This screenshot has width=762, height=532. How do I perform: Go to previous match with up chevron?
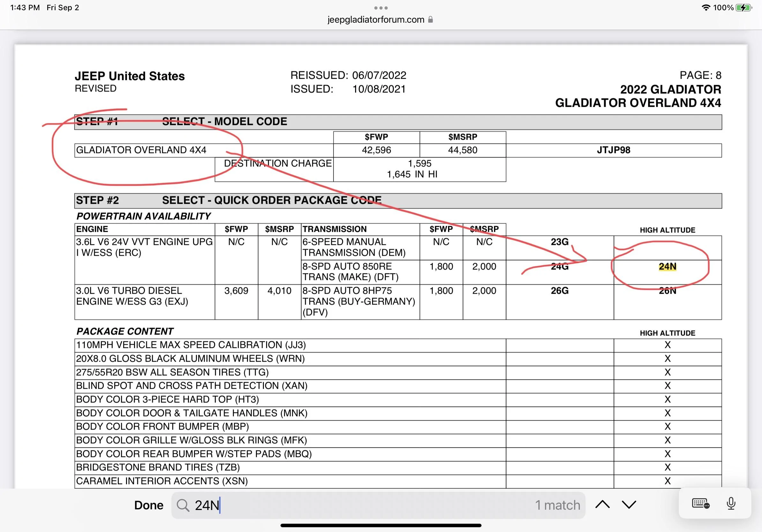tap(602, 505)
